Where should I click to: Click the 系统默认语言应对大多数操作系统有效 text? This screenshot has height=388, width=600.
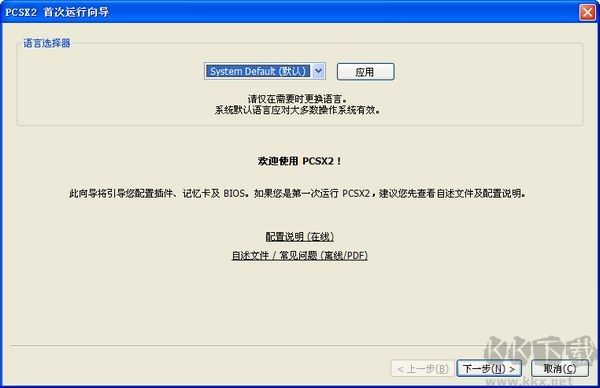297,110
